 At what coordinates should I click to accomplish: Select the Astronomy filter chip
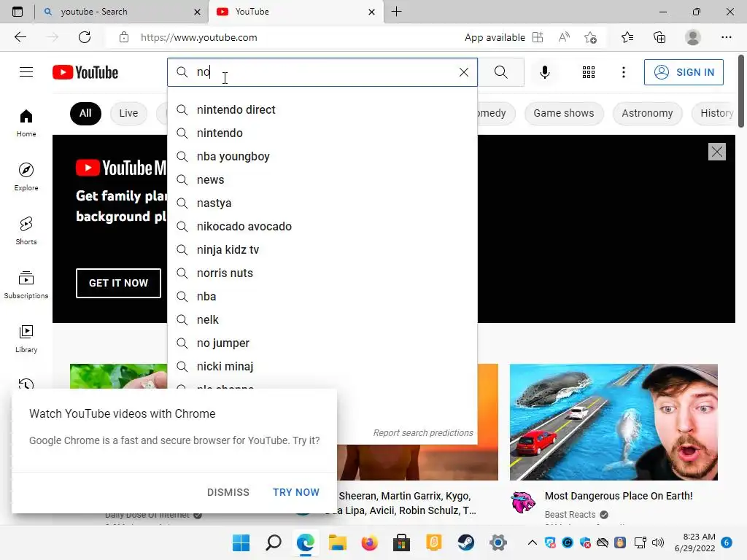pyautogui.click(x=647, y=113)
